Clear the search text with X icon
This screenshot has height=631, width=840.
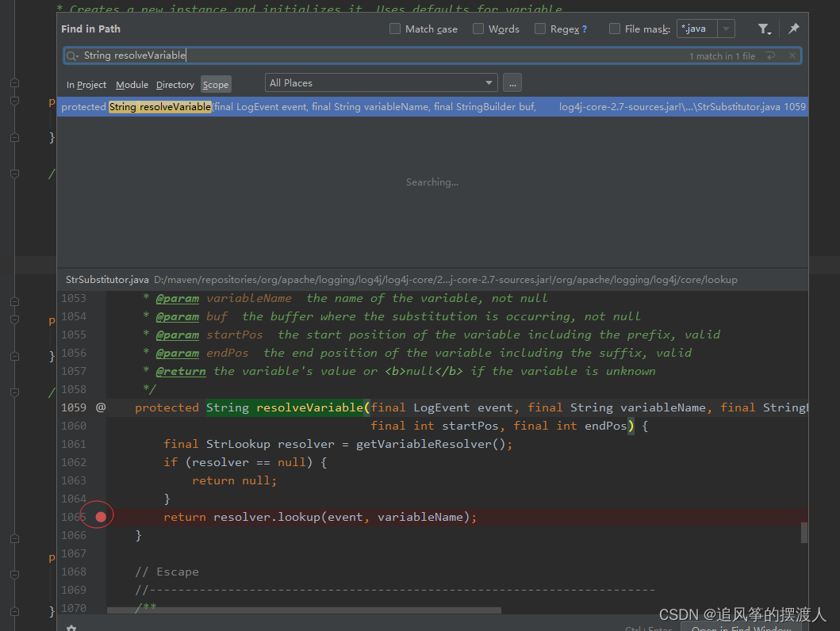(x=792, y=55)
